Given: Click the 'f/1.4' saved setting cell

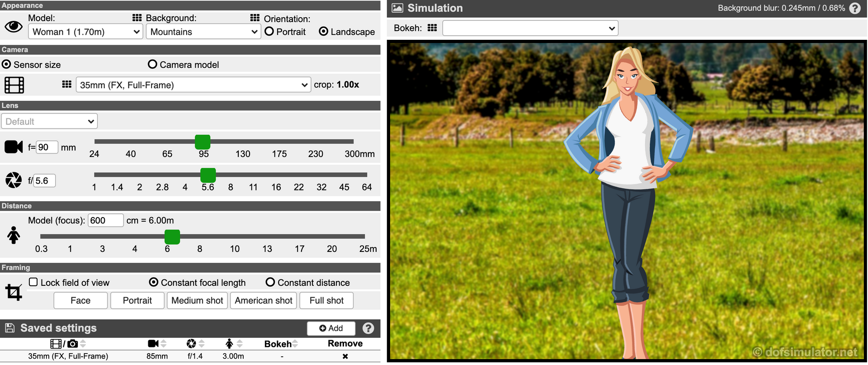Looking at the screenshot, I should pos(195,356).
